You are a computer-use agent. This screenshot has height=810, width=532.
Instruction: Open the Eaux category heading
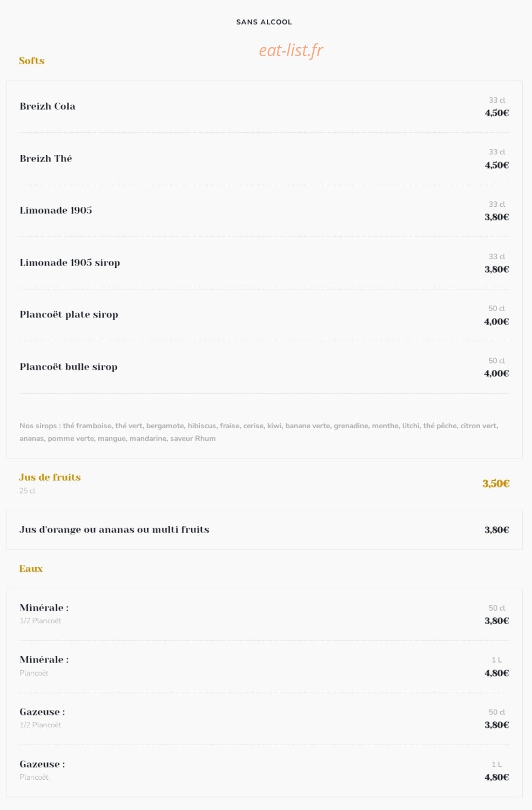tap(31, 569)
